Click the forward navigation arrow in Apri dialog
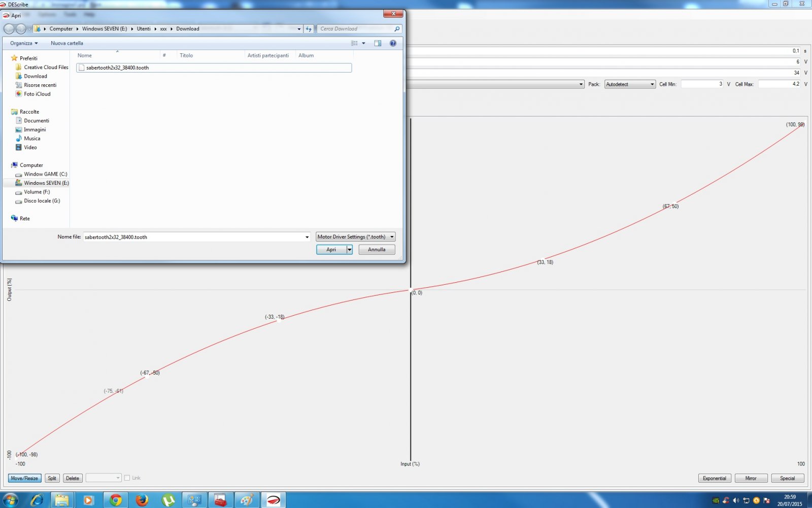This screenshot has width=812, height=508. click(21, 29)
